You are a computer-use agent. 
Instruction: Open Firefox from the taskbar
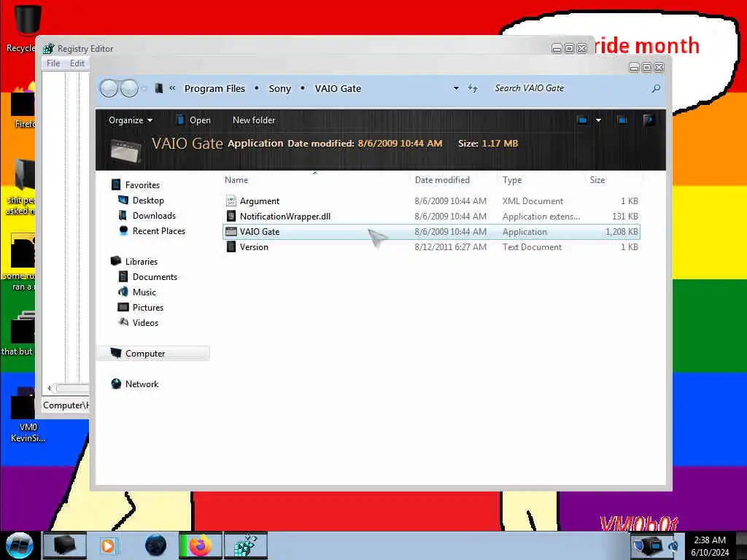pos(200,545)
